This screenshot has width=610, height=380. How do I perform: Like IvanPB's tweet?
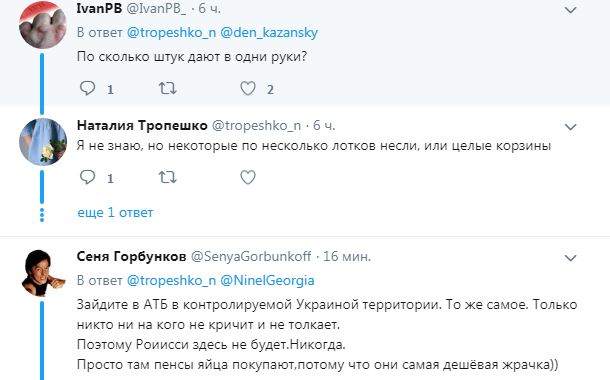pos(248,88)
